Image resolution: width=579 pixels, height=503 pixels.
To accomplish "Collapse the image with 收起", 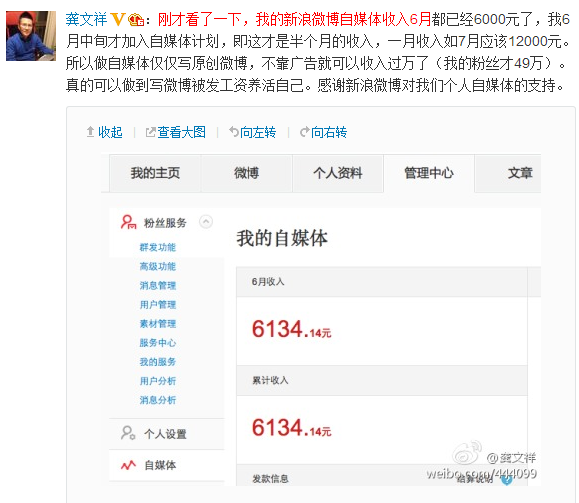I will click(110, 132).
